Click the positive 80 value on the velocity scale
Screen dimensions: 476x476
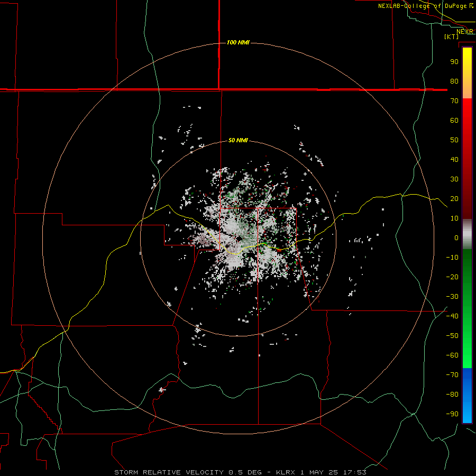[454, 81]
